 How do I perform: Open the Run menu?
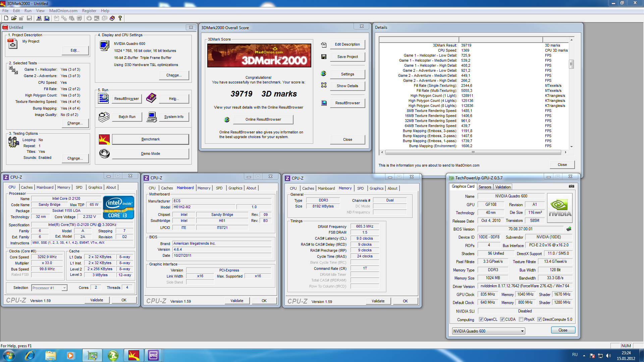point(28,11)
